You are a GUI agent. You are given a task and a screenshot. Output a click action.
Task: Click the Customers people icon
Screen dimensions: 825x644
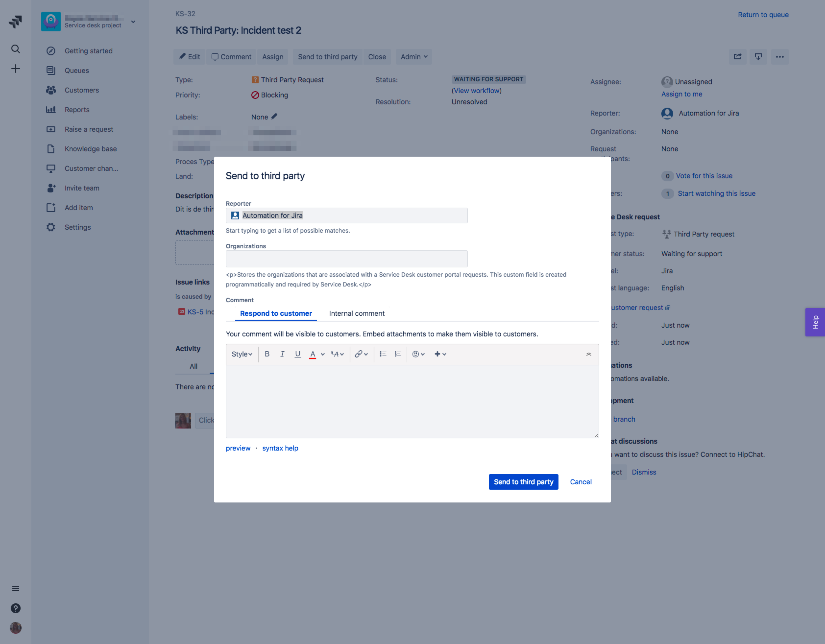[51, 90]
